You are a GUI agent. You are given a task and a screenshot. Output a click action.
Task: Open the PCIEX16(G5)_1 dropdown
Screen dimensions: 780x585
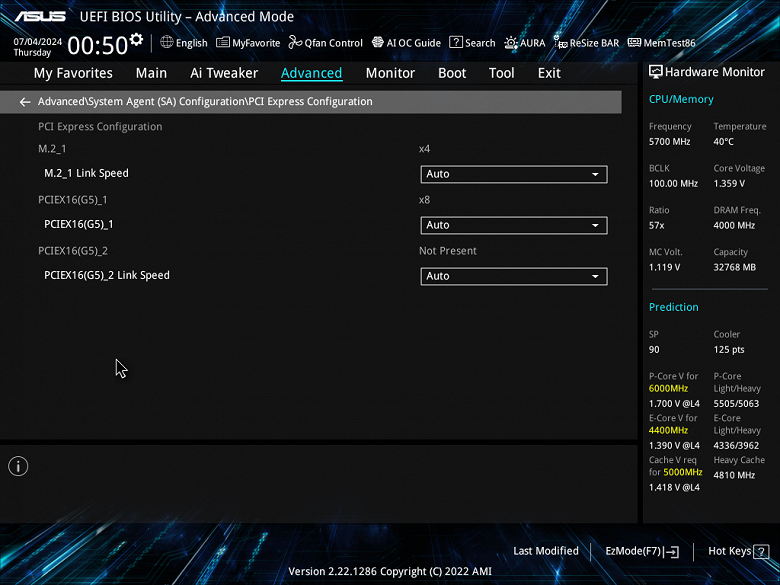(514, 225)
